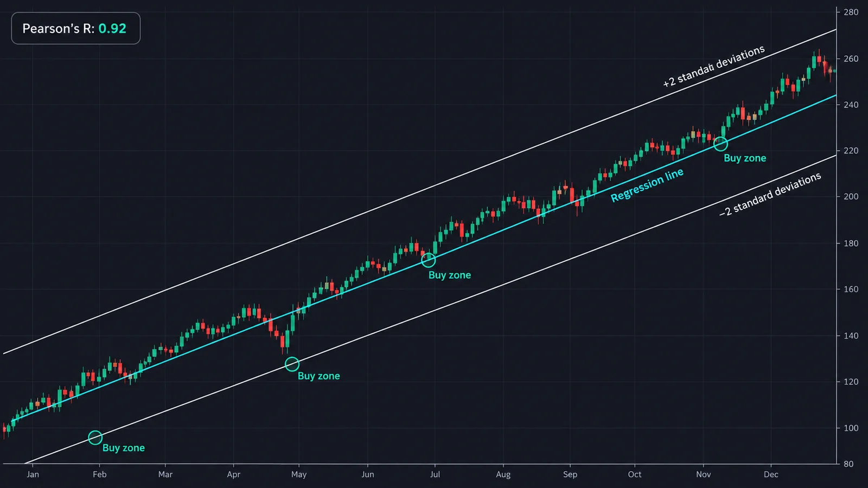The width and height of the screenshot is (868, 488).
Task: Click the Jun label on the time axis
Action: [x=368, y=474]
